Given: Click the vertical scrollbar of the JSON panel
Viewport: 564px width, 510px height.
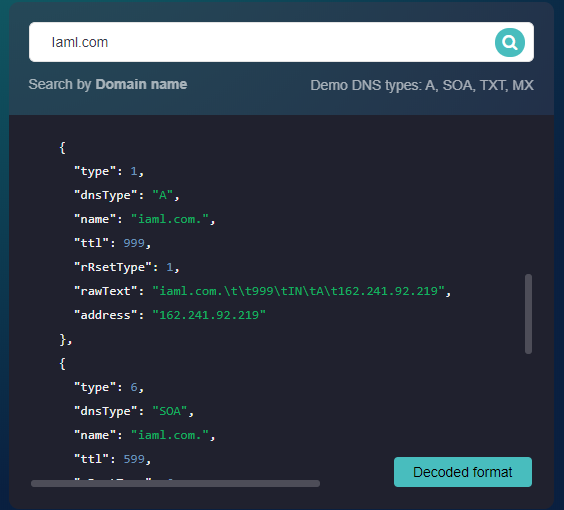Looking at the screenshot, I should [x=528, y=314].
